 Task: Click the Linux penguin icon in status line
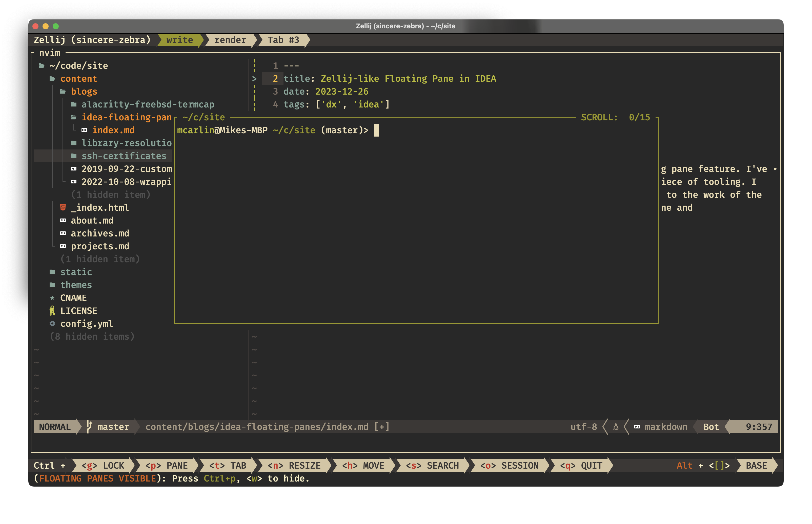click(x=616, y=427)
